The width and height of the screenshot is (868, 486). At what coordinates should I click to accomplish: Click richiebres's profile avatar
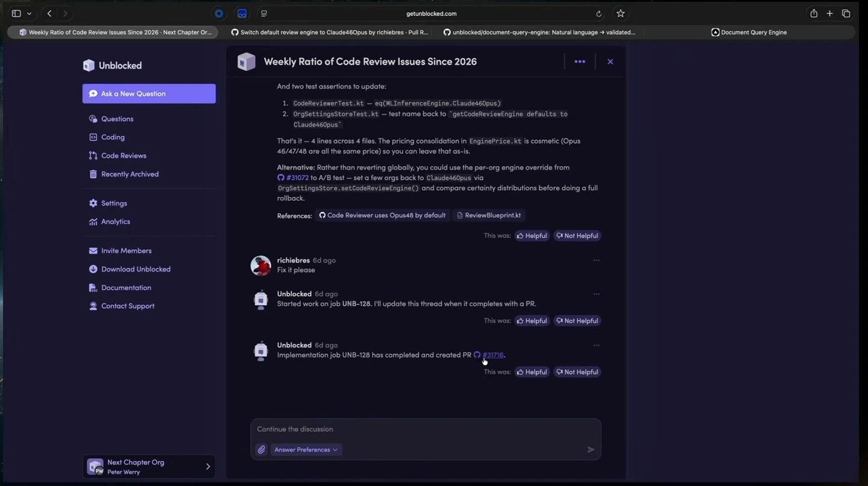click(x=260, y=266)
